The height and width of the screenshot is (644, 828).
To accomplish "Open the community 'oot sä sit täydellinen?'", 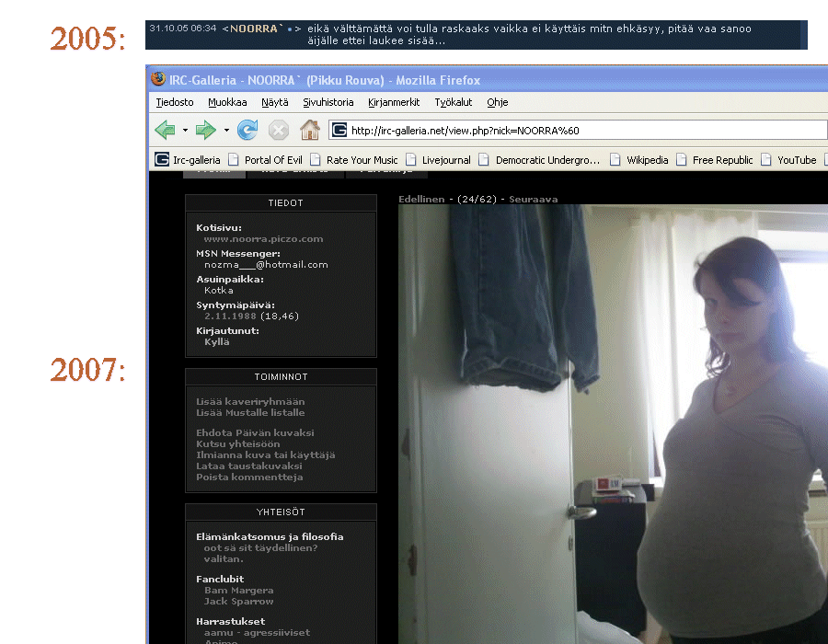I will coord(261,547).
